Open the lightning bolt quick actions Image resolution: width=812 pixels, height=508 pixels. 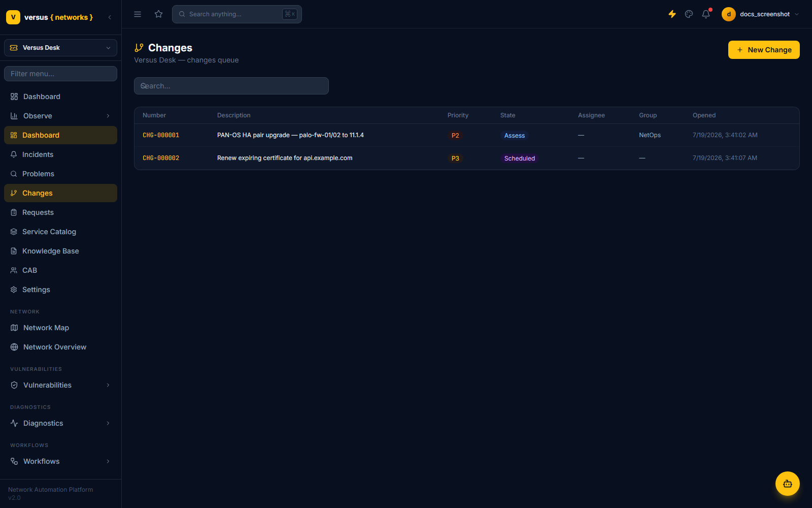pyautogui.click(x=672, y=14)
